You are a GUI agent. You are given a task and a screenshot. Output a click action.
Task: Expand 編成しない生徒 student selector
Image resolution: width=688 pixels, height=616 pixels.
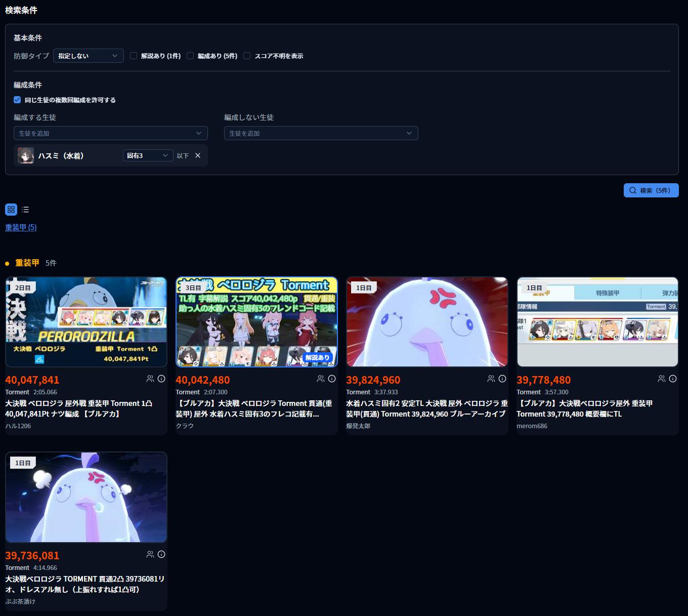tap(321, 133)
